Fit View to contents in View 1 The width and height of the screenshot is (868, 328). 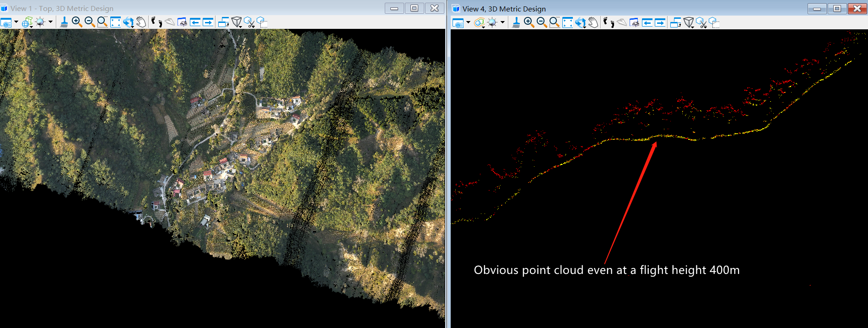(x=115, y=22)
